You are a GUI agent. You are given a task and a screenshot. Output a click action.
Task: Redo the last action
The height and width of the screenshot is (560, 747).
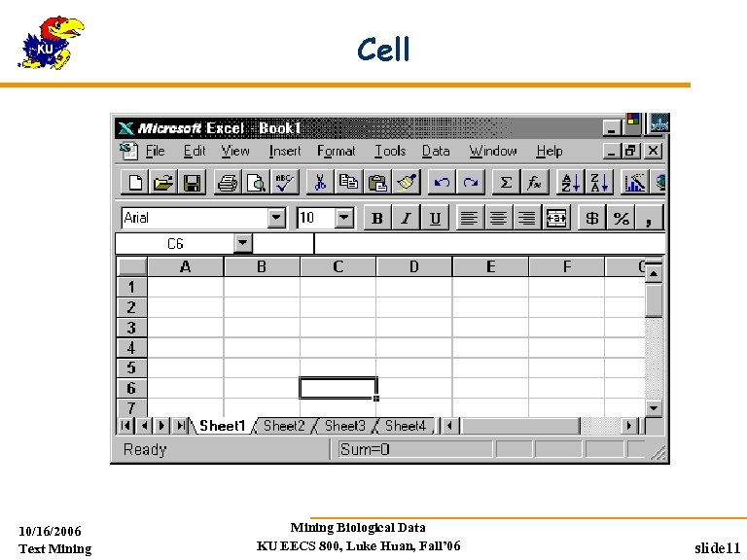pyautogui.click(x=470, y=182)
